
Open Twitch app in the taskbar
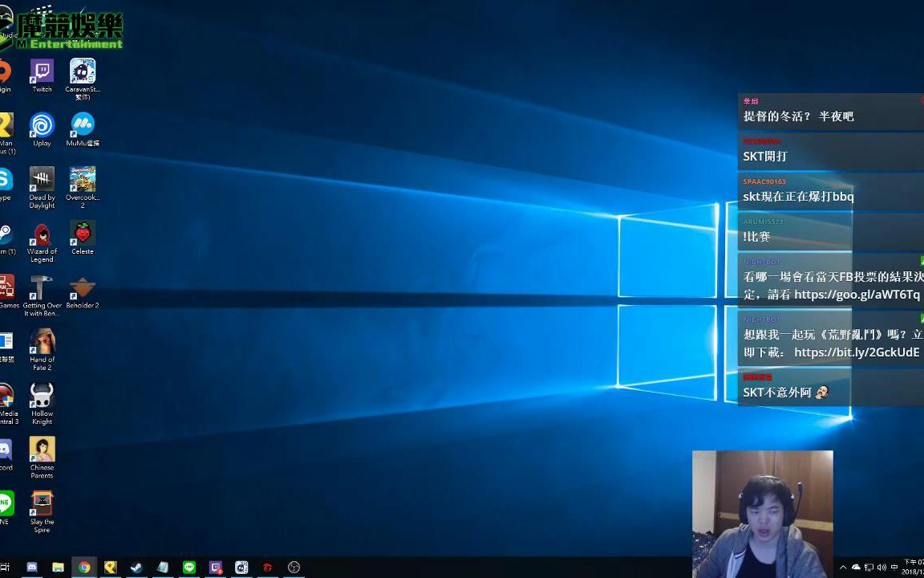(x=216, y=568)
